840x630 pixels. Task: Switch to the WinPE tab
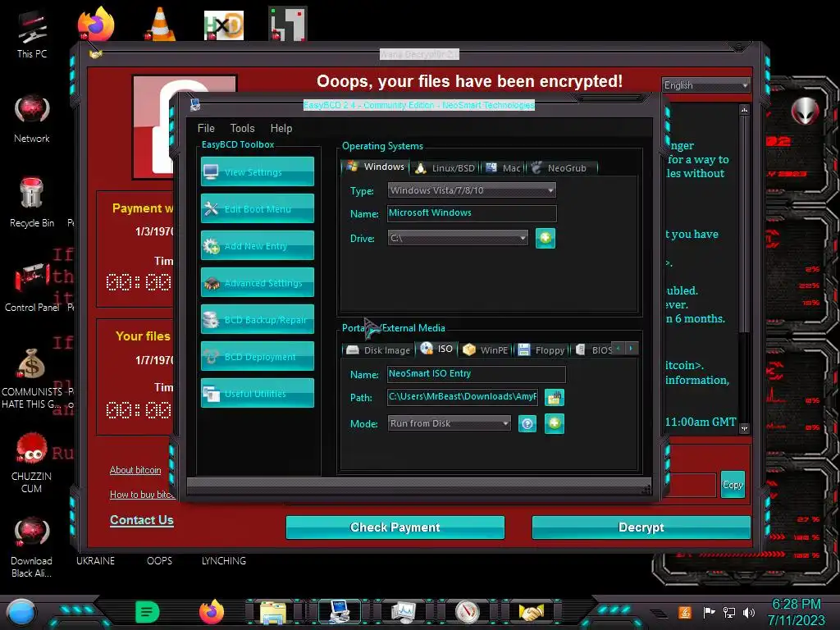coord(486,350)
